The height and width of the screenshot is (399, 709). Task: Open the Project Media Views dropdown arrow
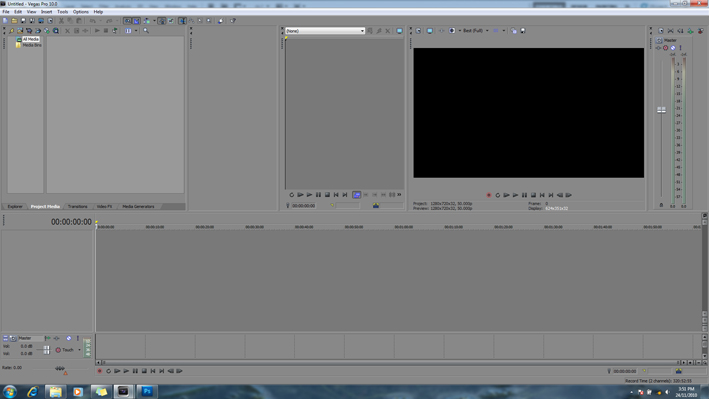click(136, 31)
